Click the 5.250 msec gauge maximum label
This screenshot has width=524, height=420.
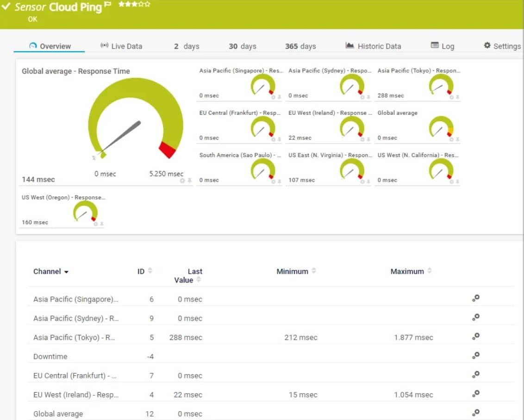(166, 174)
